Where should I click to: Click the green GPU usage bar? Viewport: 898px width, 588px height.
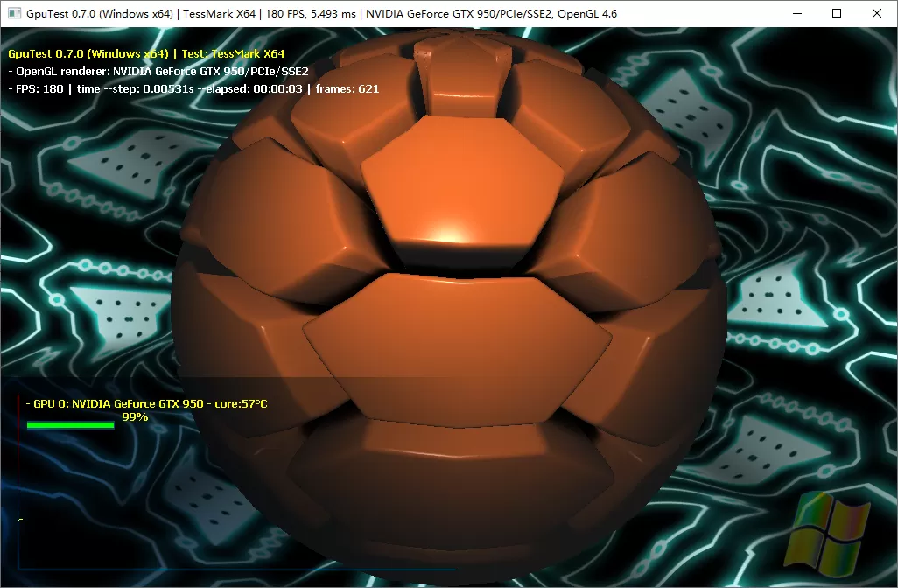pos(70,424)
